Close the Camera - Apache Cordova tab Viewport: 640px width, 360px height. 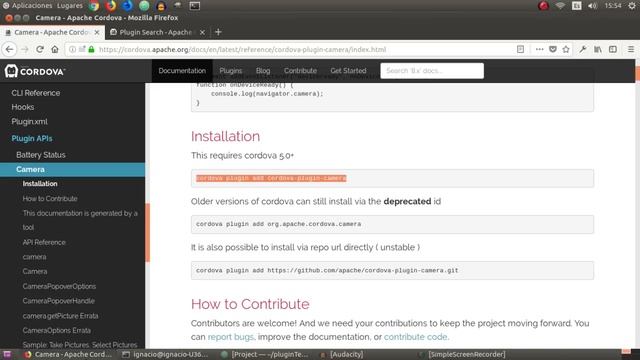(97, 32)
